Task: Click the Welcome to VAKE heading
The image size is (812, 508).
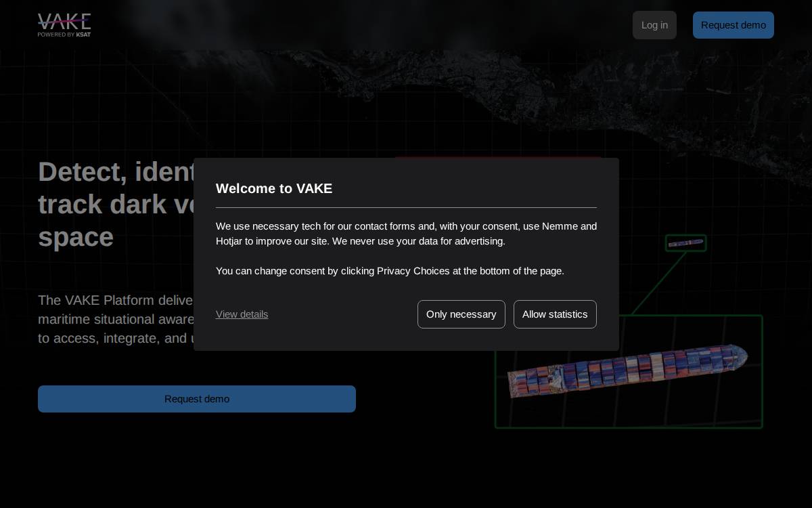Action: pos(274,188)
